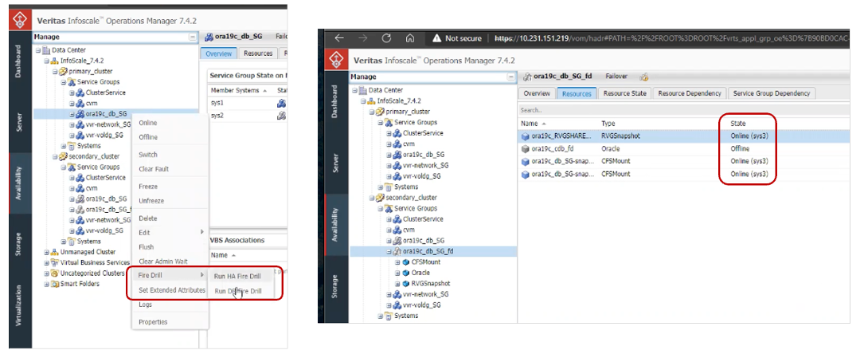Screen dimensions: 868x354
Task: Click the browser forward arrow
Action: 362,38
